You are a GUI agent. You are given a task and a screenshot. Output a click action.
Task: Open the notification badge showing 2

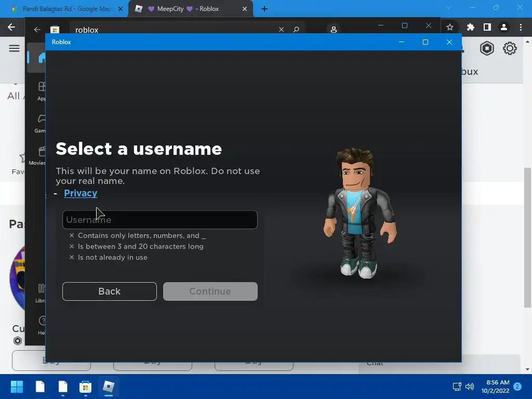pyautogui.click(x=517, y=387)
